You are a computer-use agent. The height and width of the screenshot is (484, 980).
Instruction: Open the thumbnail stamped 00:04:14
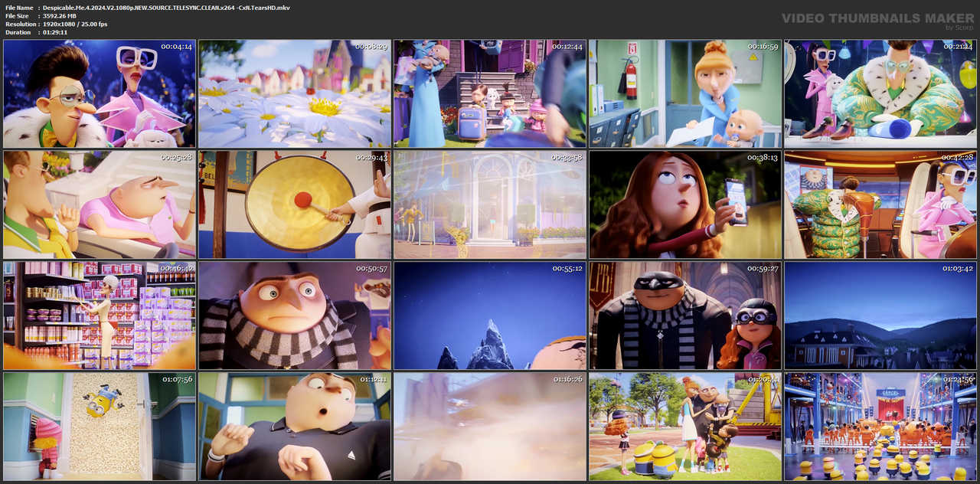(100, 93)
